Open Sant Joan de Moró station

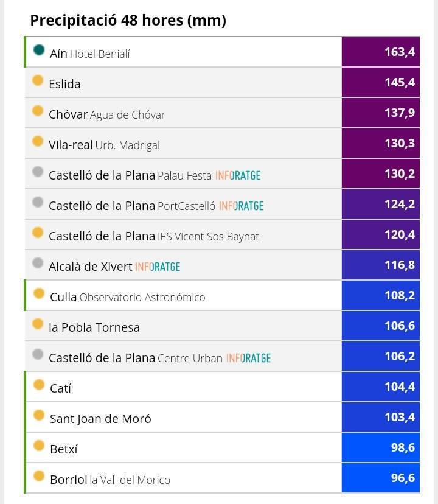[100, 419]
